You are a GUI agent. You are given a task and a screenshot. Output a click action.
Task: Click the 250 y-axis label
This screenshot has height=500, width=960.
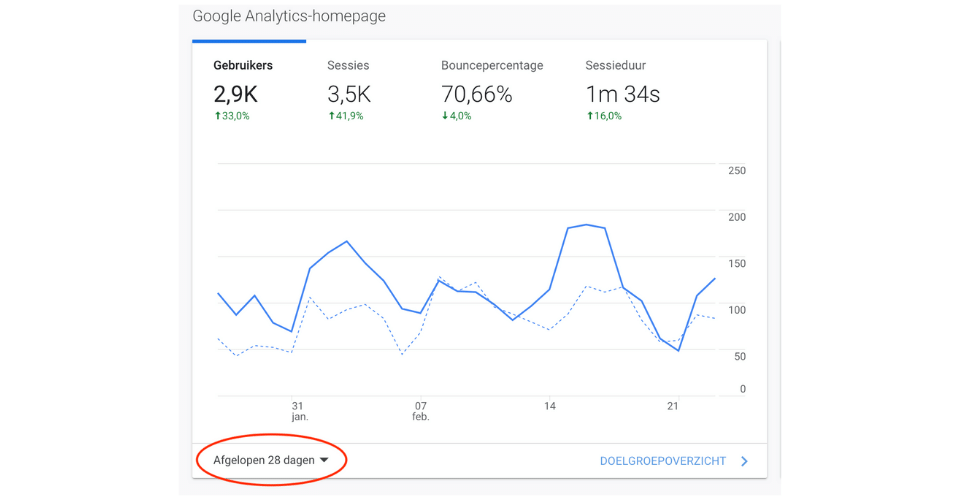pyautogui.click(x=737, y=171)
